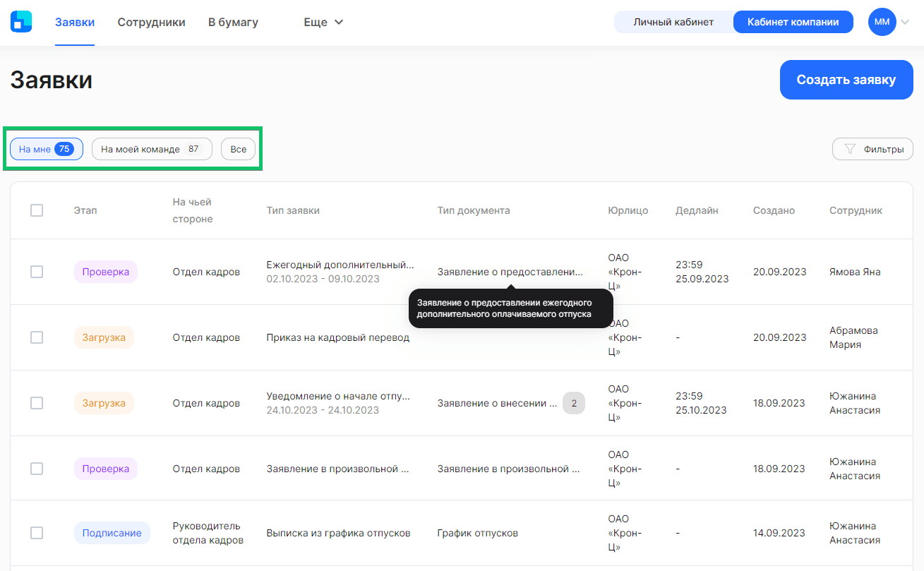Show Все requests filter chip
The width and height of the screenshot is (924, 571).
pos(239,149)
